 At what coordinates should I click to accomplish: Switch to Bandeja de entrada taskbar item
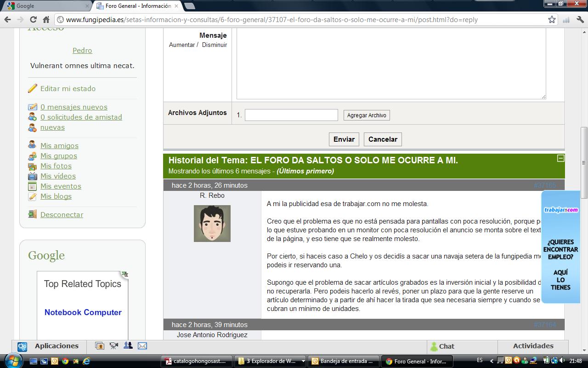pos(344,361)
